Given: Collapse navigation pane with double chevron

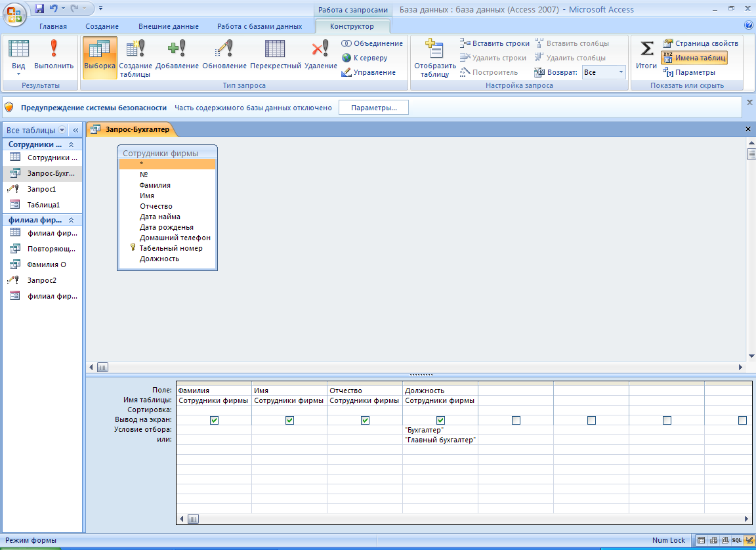Looking at the screenshot, I should coord(75,130).
